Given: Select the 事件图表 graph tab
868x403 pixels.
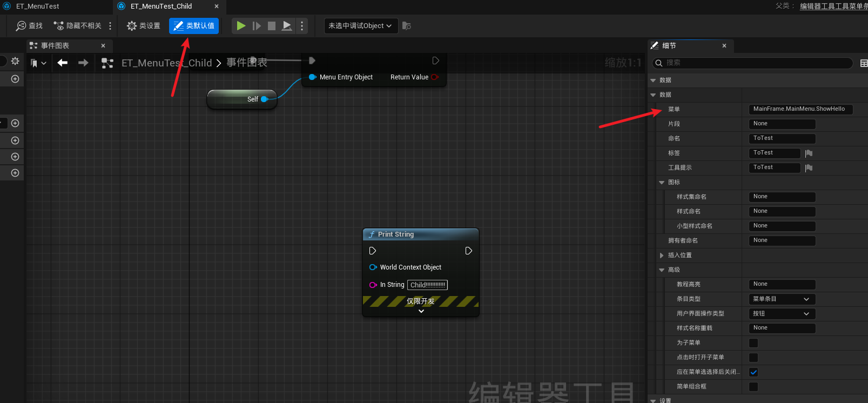Looking at the screenshot, I should tap(55, 46).
